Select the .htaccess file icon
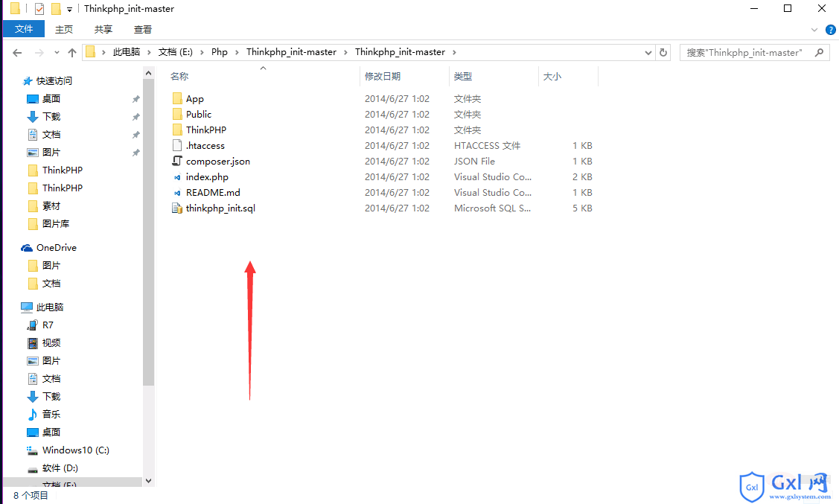The height and width of the screenshot is (504, 839). click(x=177, y=145)
